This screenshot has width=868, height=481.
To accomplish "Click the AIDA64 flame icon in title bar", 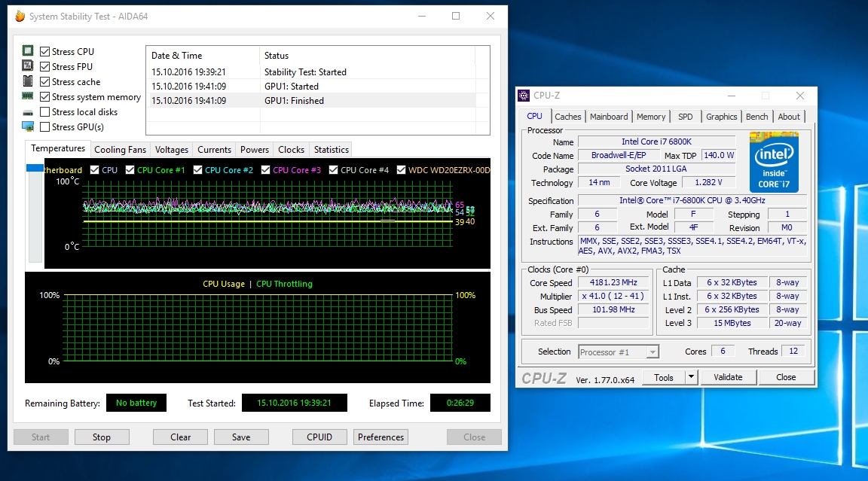I will 20,16.
